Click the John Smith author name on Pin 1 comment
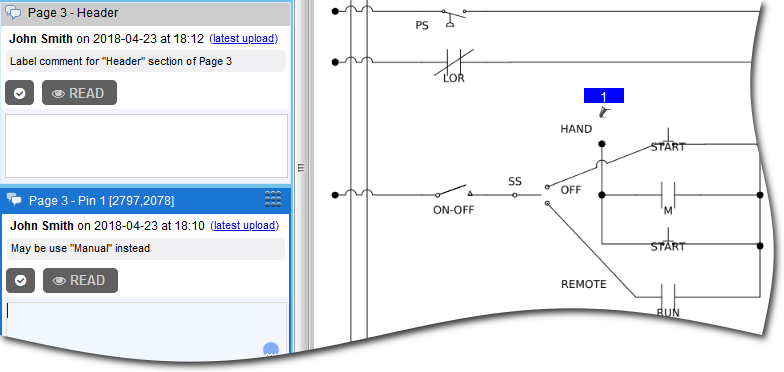The image size is (784, 372). click(x=42, y=226)
